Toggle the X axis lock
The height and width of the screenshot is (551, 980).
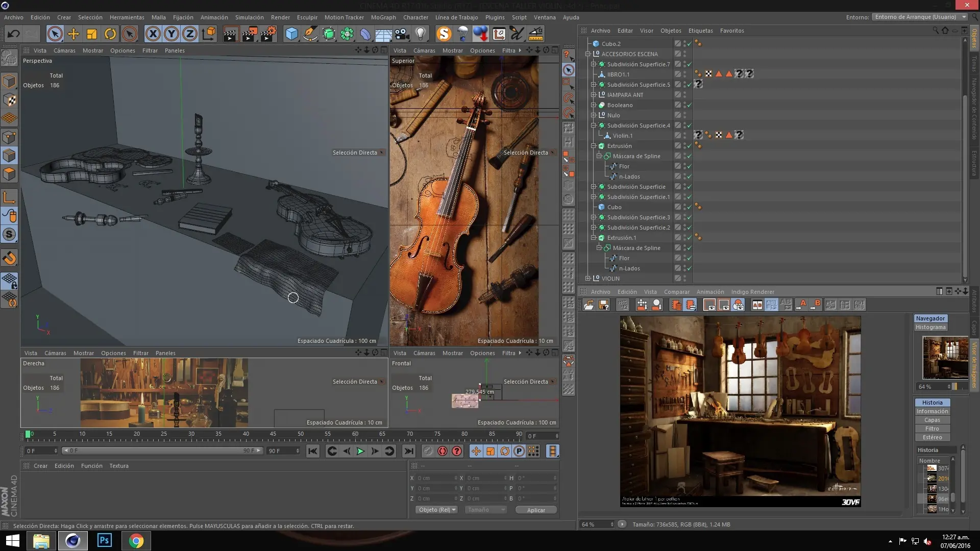coord(153,34)
